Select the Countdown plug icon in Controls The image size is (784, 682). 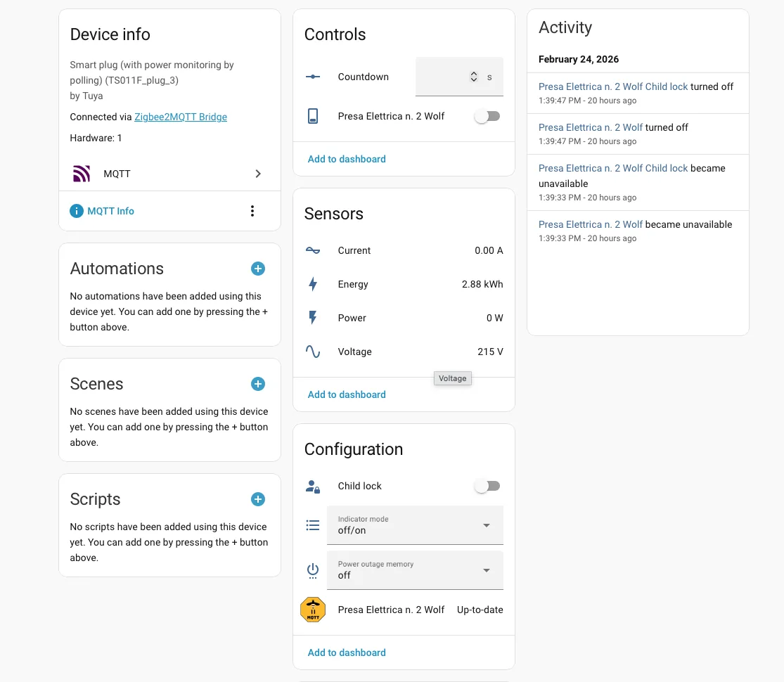[312, 77]
